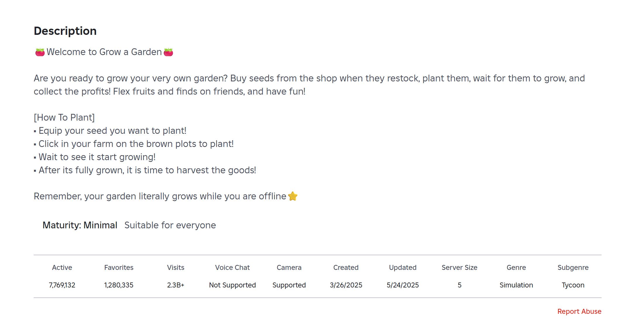Click the tomato emoji before "Welcome"

40,52
